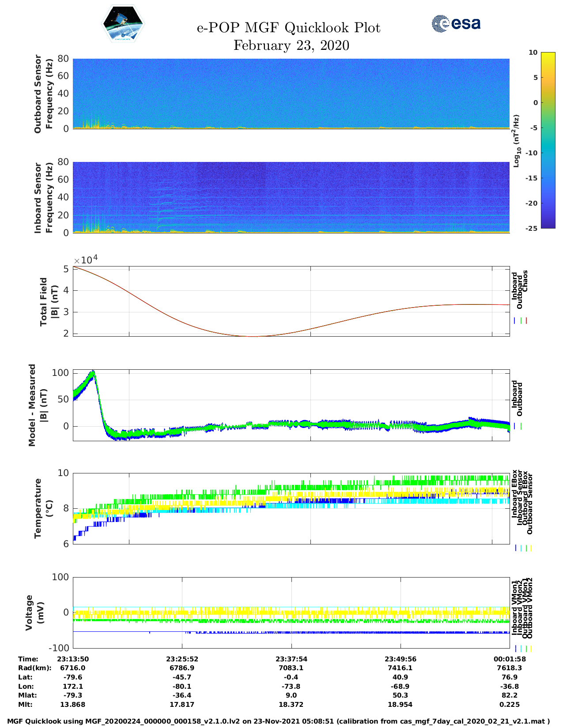563x728 pixels.
Task: Click the MGF Quicklook footer calibration text
Action: point(279,721)
